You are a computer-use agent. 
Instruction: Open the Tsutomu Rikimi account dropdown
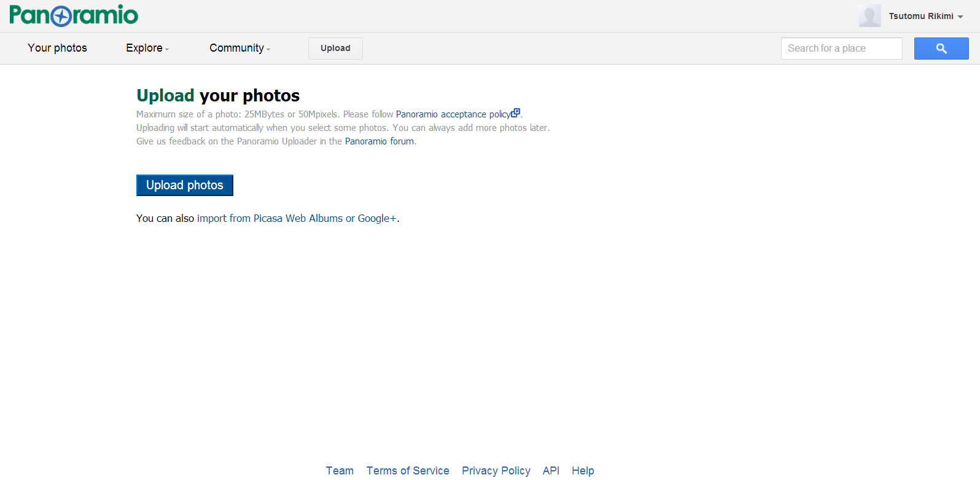click(926, 16)
